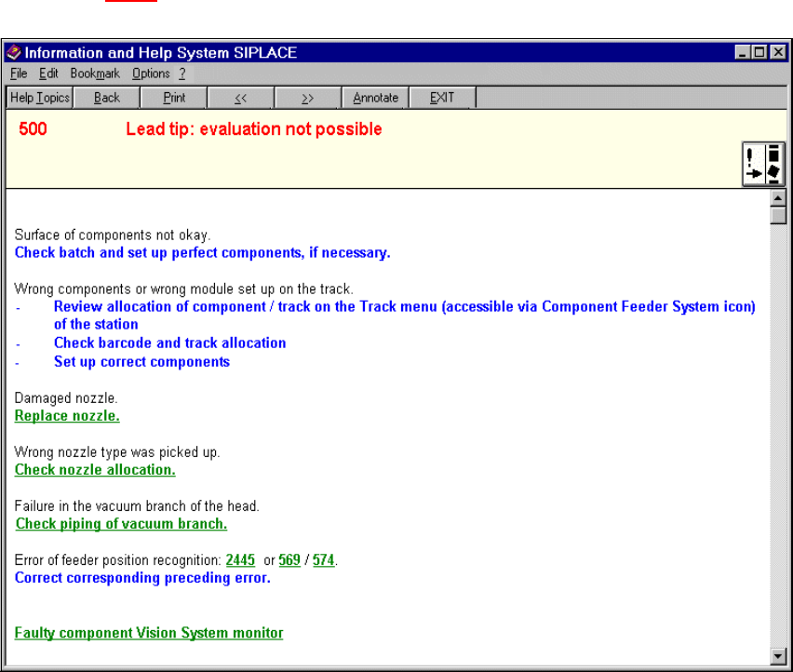Go Back to the previous topic
Image resolution: width=793 pixels, height=672 pixels.
[x=107, y=98]
